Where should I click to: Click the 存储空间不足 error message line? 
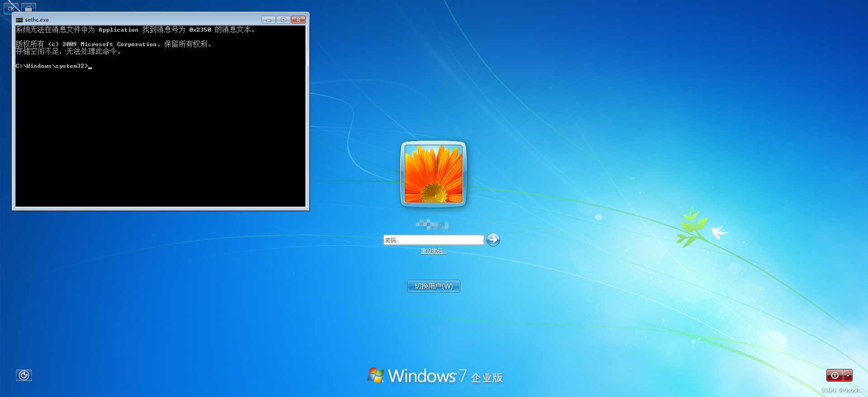[68, 52]
